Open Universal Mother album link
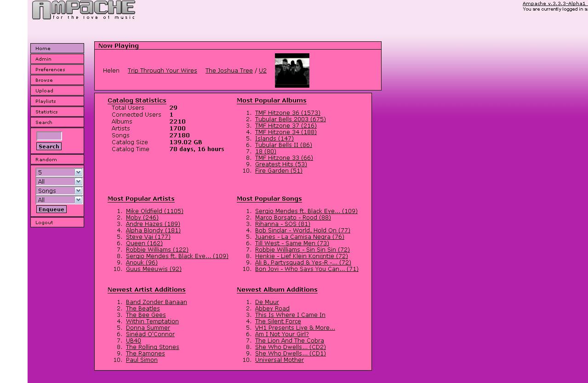Image resolution: width=588 pixels, height=383 pixels. (x=280, y=360)
